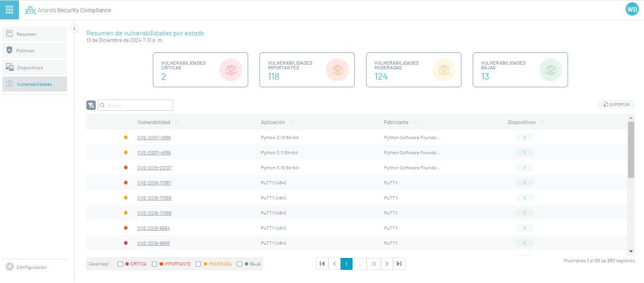Click the EXPORTAR button
The width and height of the screenshot is (644, 283).
click(616, 105)
